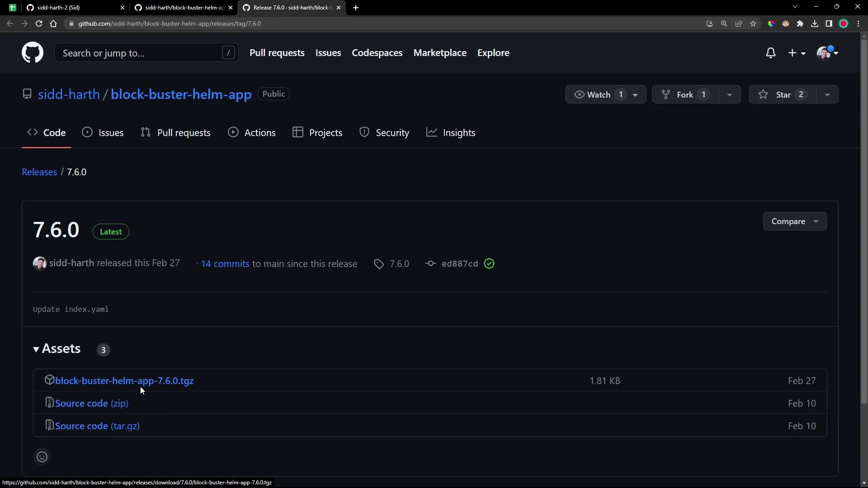Open the Chrome three-dot menu

(859, 23)
